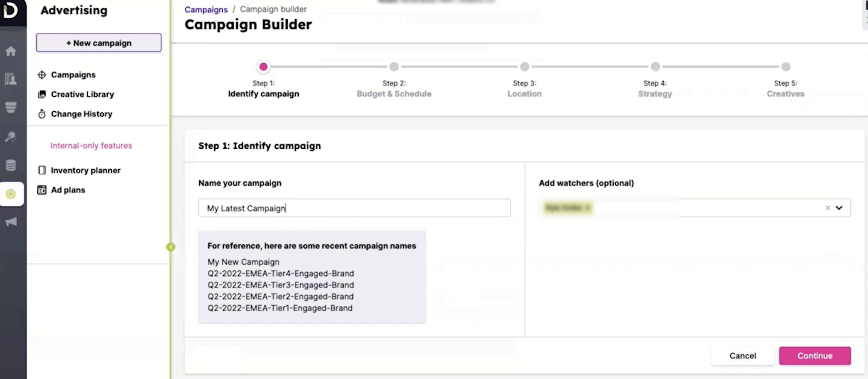The width and height of the screenshot is (868, 379).
Task: Click the Campaigns crosshair icon
Action: [x=42, y=75]
